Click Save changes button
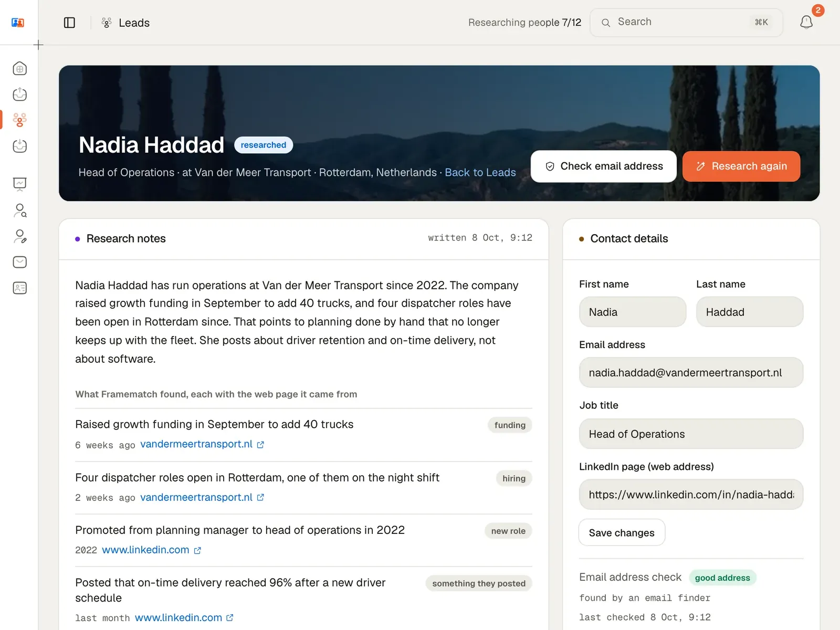 point(622,533)
